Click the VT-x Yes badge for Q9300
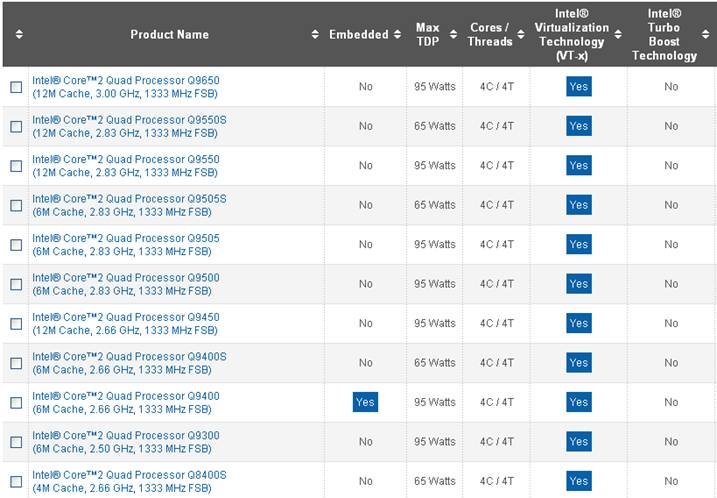 pos(579,441)
